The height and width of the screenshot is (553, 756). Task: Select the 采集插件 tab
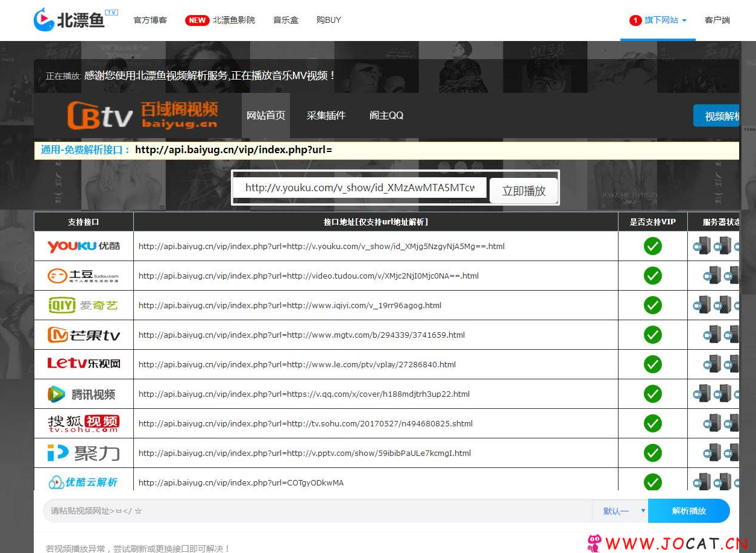pos(326,115)
